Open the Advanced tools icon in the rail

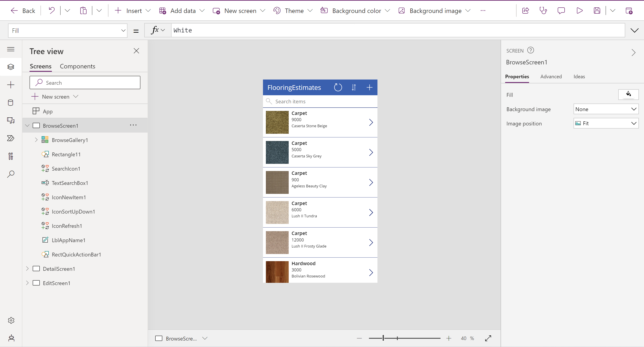(11, 156)
